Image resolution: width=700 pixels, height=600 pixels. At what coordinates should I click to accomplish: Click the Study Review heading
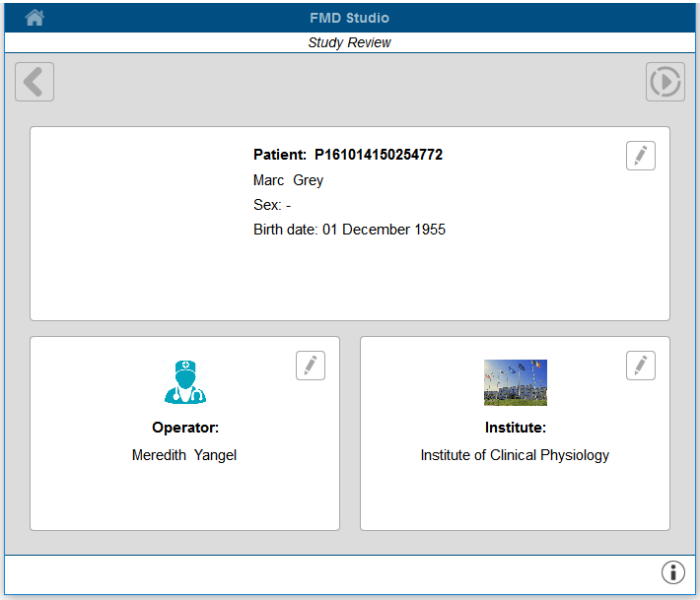pos(350,42)
